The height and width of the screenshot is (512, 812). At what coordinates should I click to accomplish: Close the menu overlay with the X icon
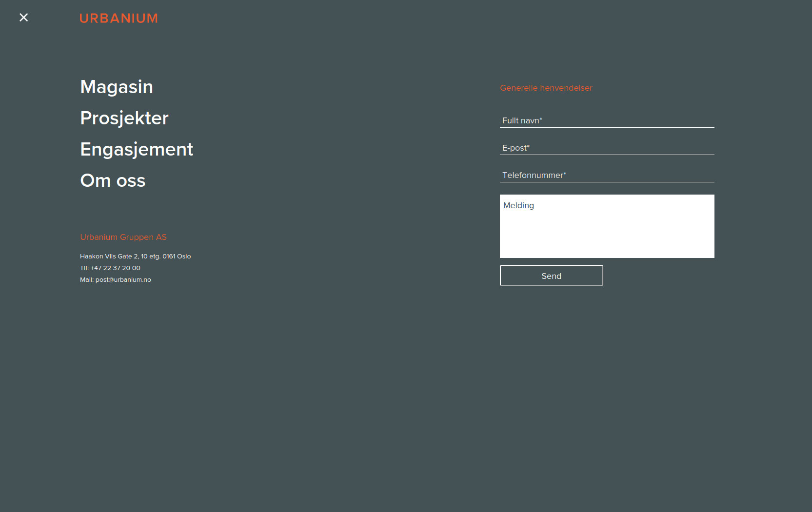(23, 18)
